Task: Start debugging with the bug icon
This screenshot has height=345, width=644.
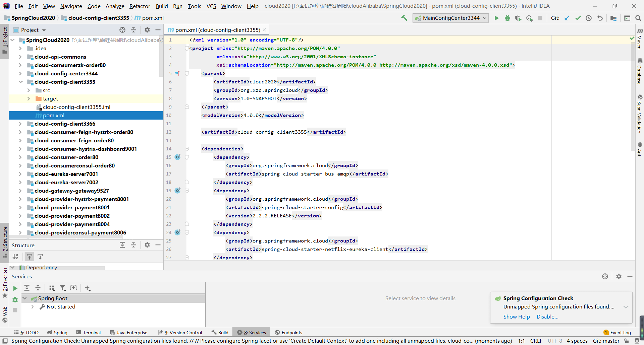Action: point(507,18)
